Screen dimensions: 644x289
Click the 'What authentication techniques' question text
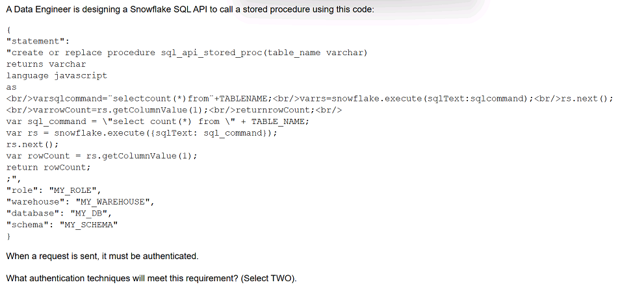(x=151, y=279)
